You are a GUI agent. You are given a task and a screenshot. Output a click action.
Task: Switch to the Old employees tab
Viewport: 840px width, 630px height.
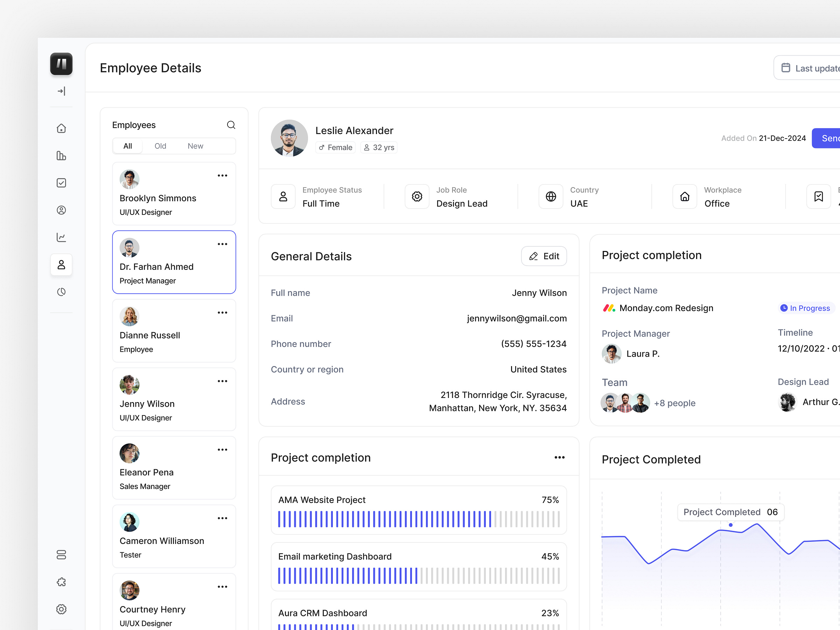[x=160, y=146]
